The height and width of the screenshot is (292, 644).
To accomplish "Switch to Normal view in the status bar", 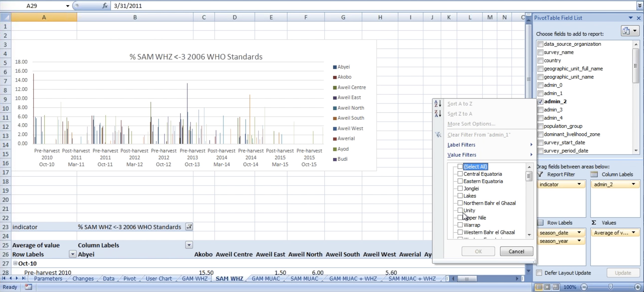I will coord(539,287).
